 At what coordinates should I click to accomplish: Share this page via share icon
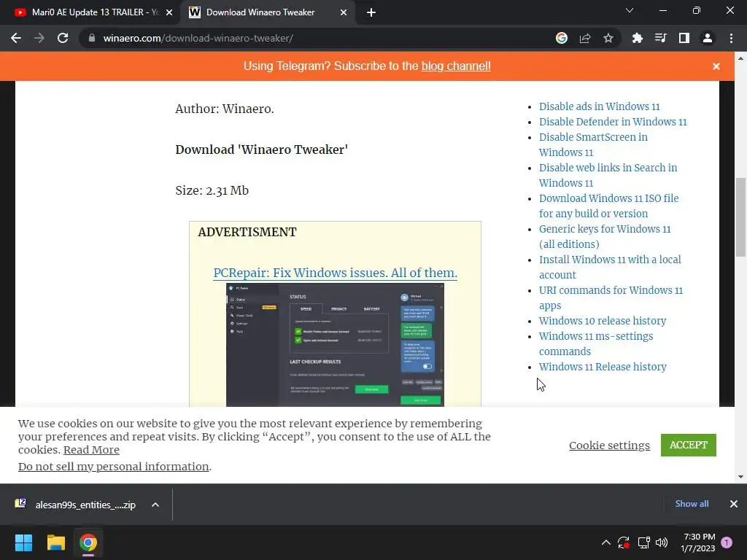click(585, 38)
